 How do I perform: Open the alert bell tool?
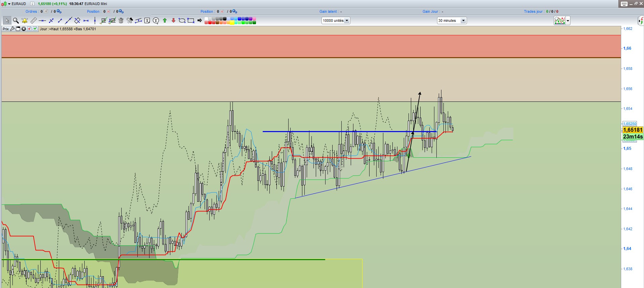pyautogui.click(x=25, y=20)
